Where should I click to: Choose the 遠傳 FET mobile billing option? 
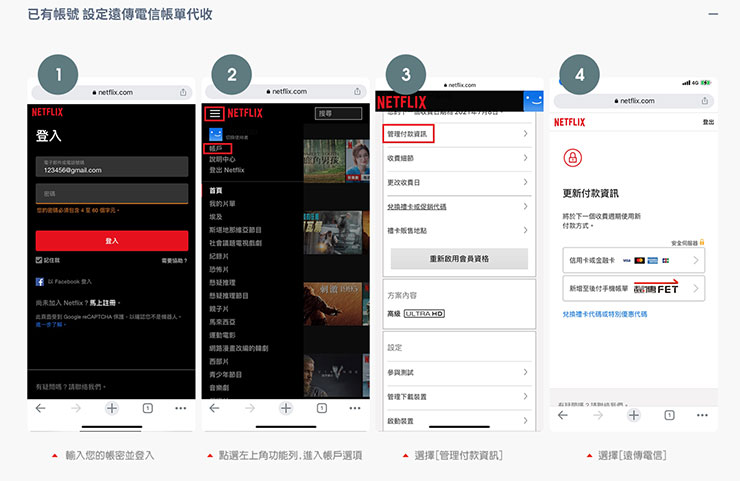[x=634, y=288]
